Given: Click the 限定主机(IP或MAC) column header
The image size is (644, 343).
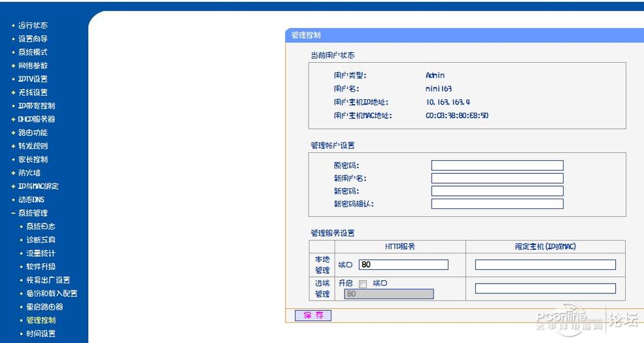Looking at the screenshot, I should click(x=545, y=246).
